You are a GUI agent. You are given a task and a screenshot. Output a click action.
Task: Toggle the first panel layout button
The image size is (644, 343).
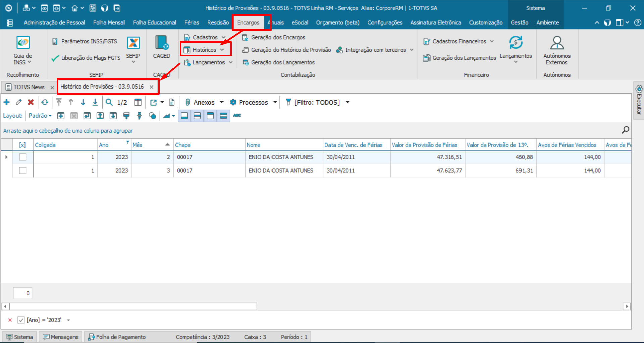(184, 116)
